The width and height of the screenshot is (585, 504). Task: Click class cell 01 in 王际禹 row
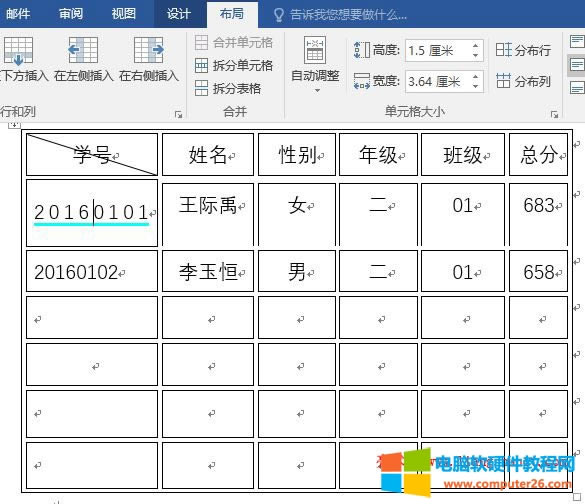463,214
